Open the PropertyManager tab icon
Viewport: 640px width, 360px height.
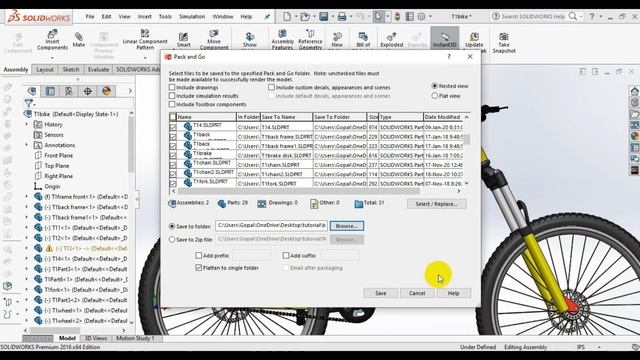(50, 91)
